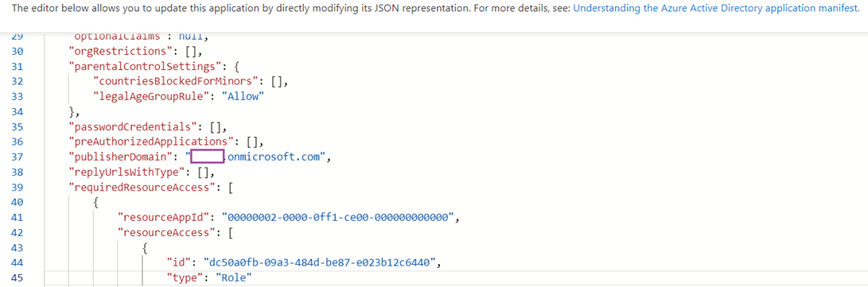Click the "requiredResourceAccess" key

142,186
